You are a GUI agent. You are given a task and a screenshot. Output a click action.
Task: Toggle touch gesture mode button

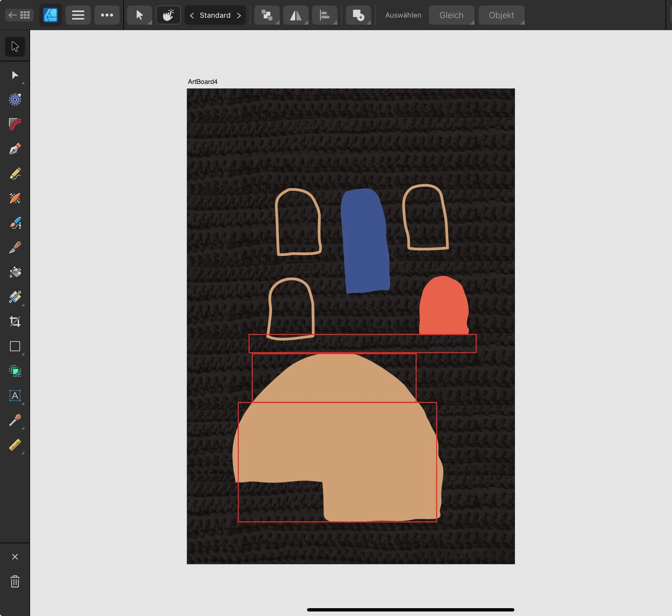tap(168, 15)
